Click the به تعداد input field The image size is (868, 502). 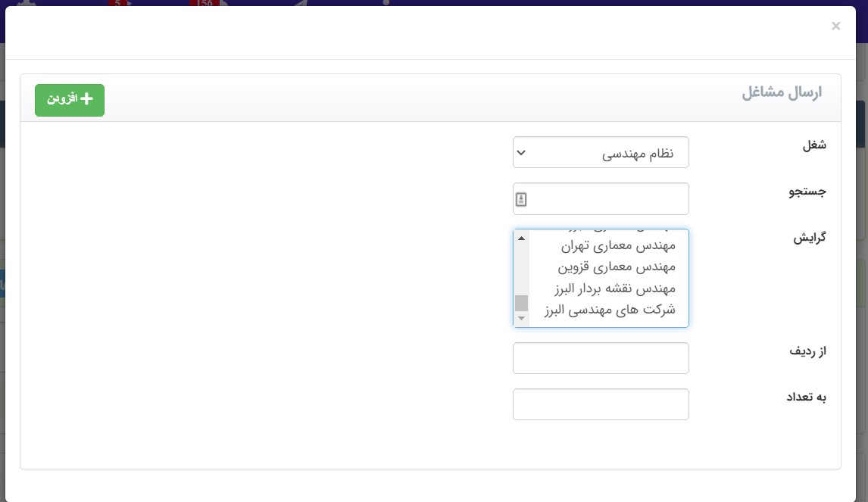tap(601, 404)
